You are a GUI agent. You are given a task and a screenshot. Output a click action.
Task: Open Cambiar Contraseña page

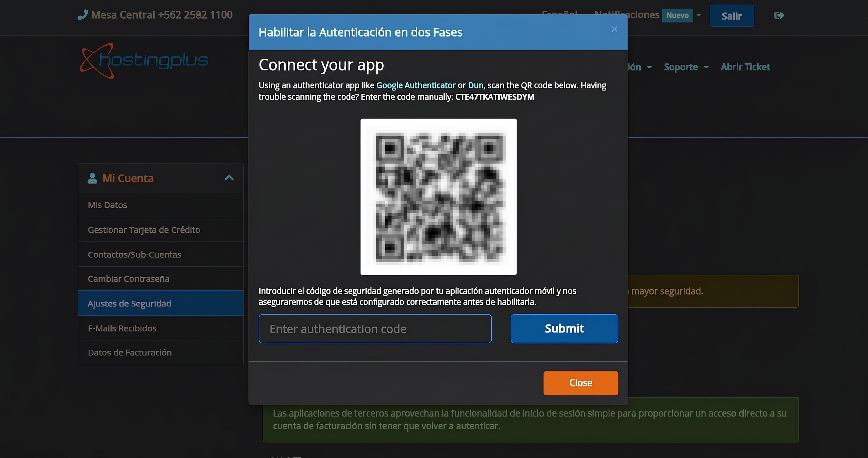161,279
